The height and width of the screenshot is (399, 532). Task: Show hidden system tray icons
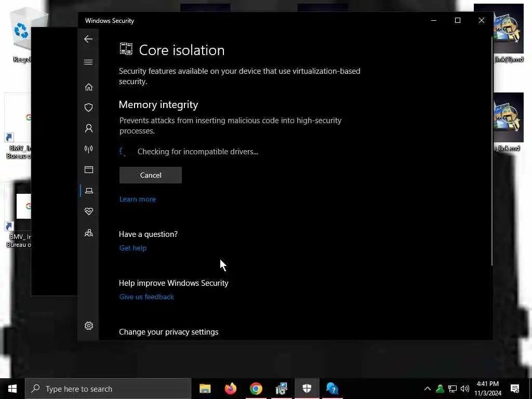pyautogui.click(x=428, y=389)
